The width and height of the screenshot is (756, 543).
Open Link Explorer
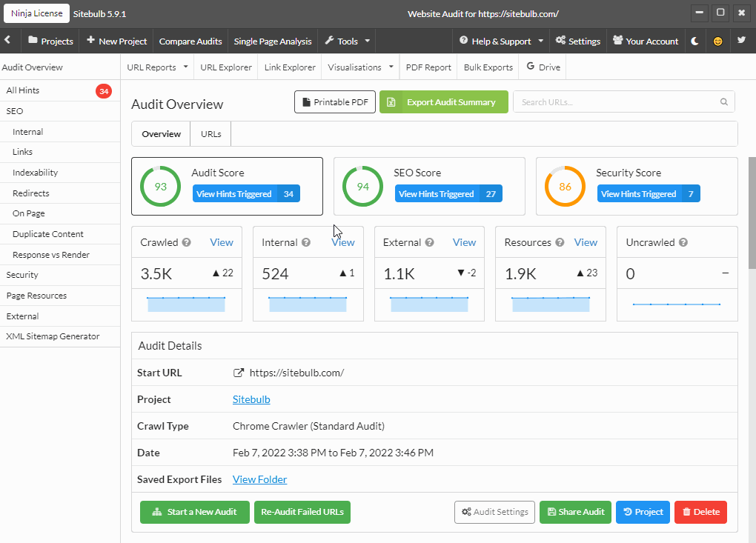290,67
